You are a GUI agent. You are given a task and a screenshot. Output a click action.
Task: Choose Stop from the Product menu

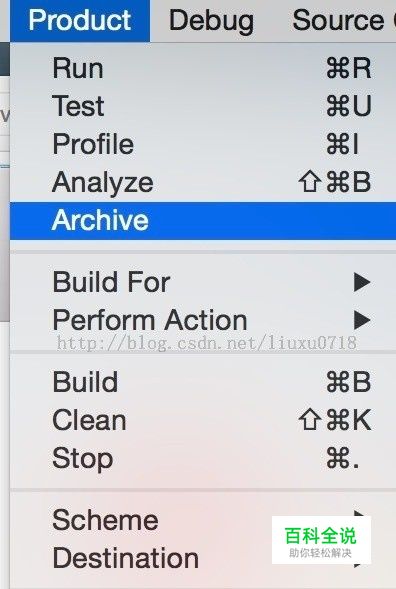click(x=203, y=458)
